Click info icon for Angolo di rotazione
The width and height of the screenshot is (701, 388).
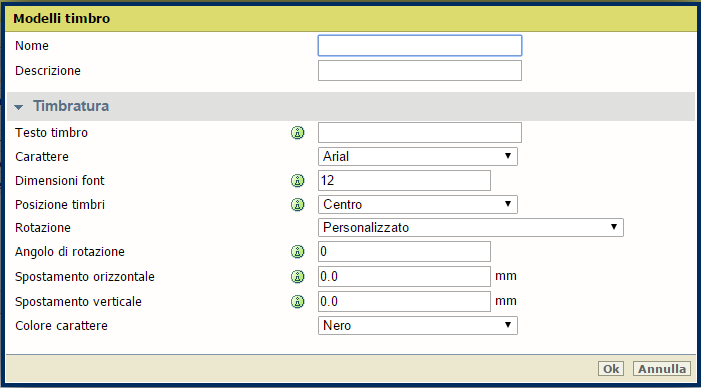coord(297,252)
